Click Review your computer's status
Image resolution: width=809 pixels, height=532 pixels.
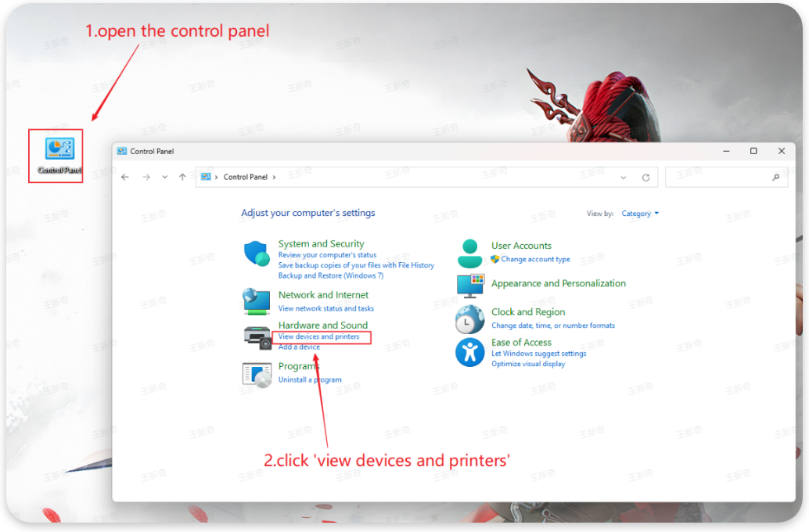click(327, 255)
